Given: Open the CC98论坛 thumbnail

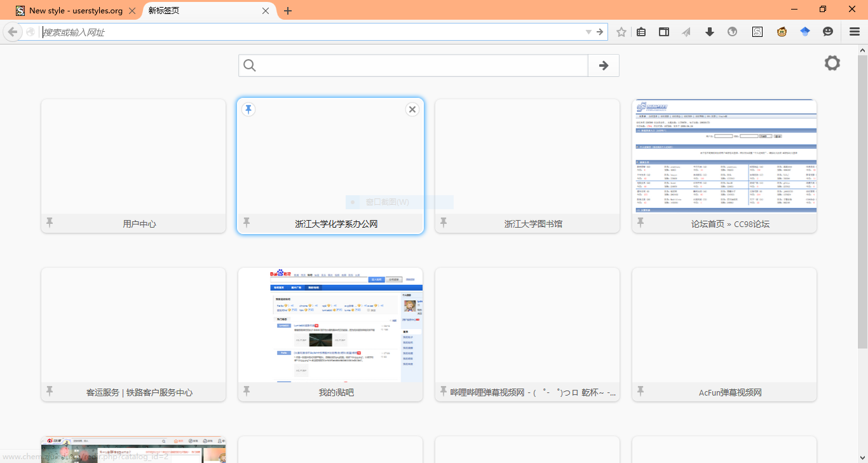Looking at the screenshot, I should coord(724,156).
